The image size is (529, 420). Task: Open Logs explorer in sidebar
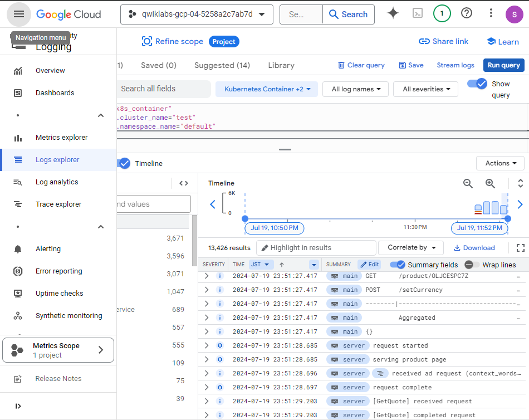[x=58, y=160]
